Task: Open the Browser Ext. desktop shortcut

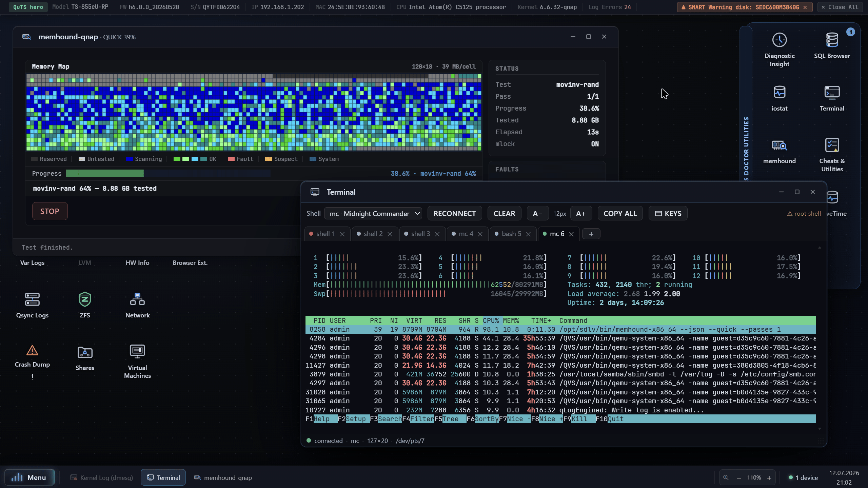Action: [190, 262]
